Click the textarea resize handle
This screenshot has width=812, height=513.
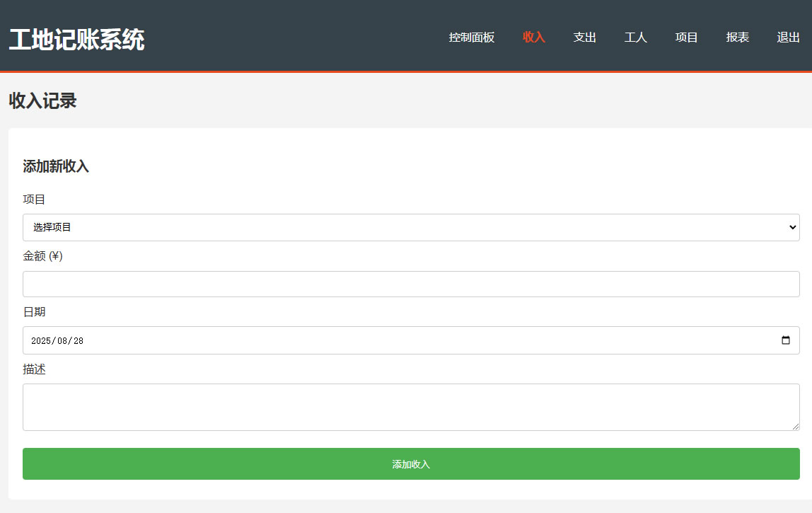click(x=796, y=427)
